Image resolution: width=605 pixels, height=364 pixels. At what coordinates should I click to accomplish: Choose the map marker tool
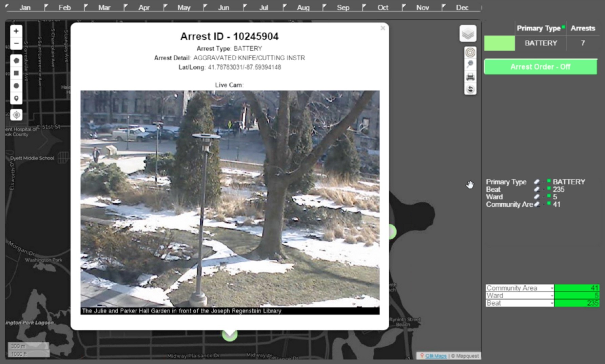tap(16, 99)
